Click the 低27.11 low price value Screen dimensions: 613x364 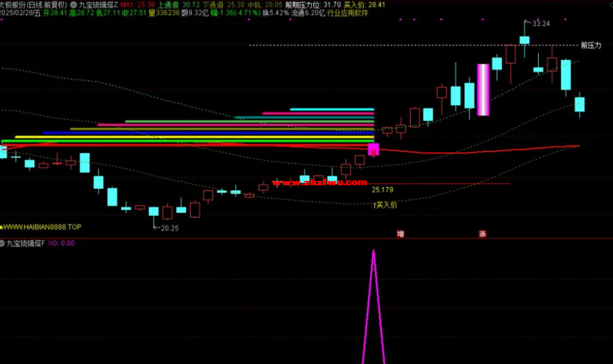pos(108,13)
